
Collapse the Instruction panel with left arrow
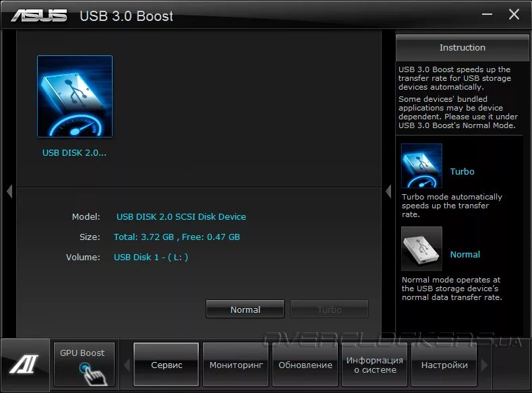pyautogui.click(x=388, y=191)
